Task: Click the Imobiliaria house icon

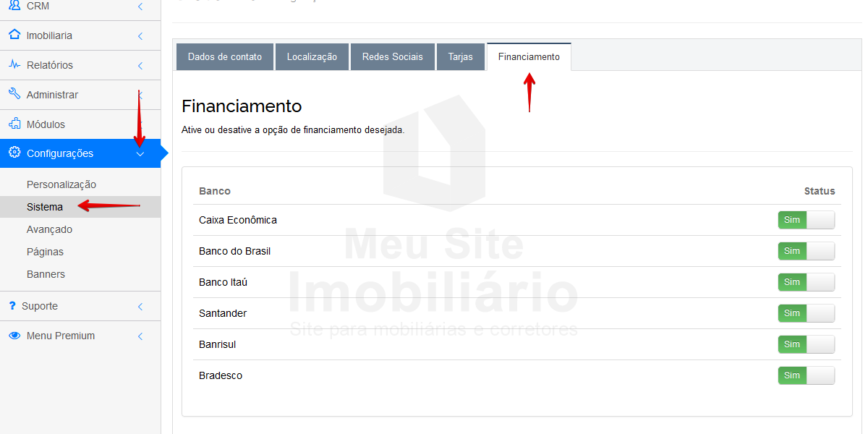Action: click(14, 35)
